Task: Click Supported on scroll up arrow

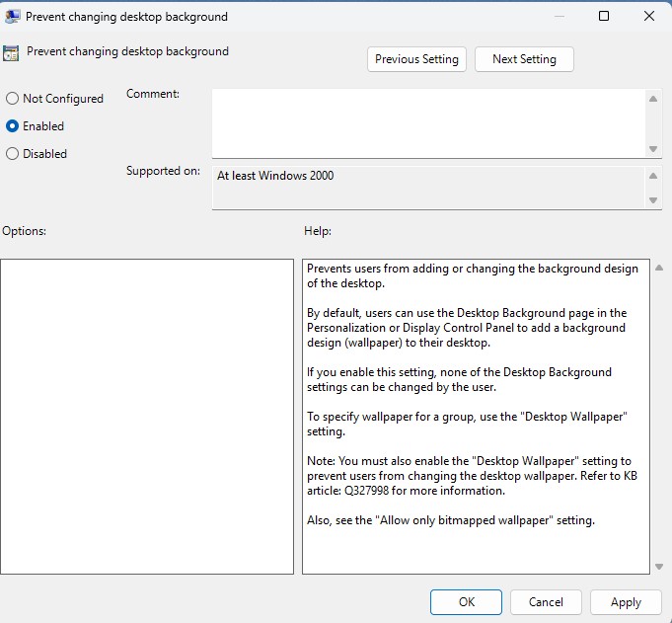Action: [x=653, y=177]
